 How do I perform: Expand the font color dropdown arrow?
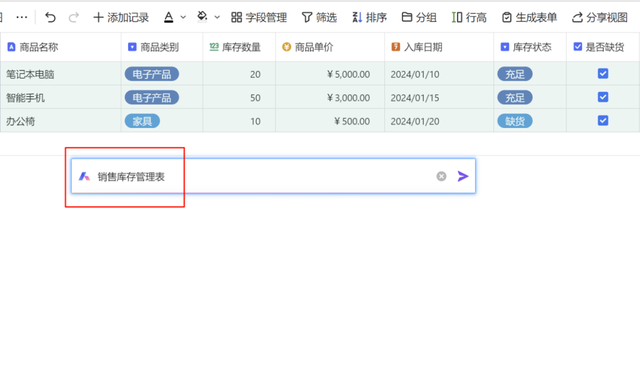[x=183, y=18]
